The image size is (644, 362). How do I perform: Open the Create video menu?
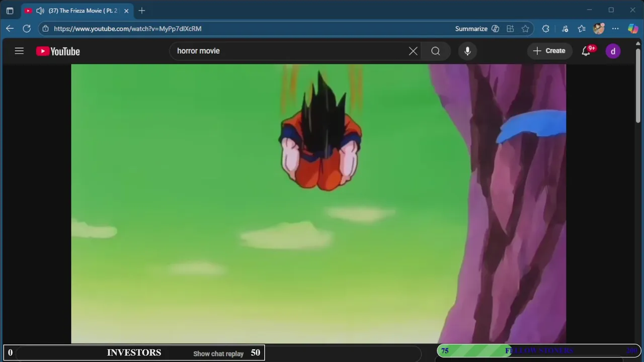tap(549, 51)
